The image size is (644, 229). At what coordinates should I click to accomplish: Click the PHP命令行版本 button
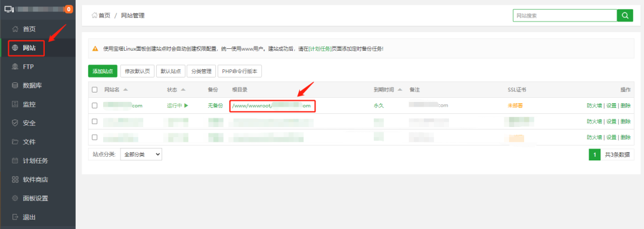point(240,71)
